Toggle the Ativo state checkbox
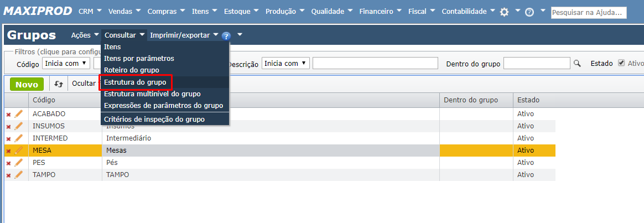This screenshot has height=223, width=644. [621, 63]
